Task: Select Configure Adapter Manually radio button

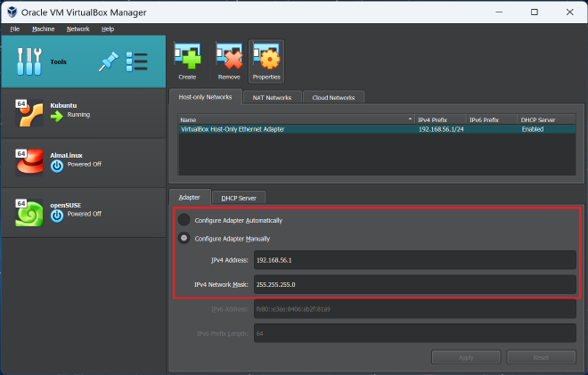Action: [x=184, y=238]
